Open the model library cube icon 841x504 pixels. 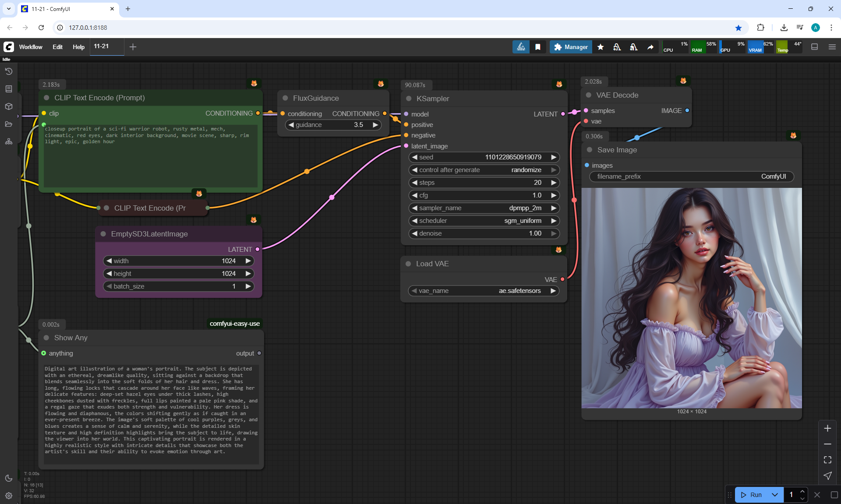pos(9,106)
